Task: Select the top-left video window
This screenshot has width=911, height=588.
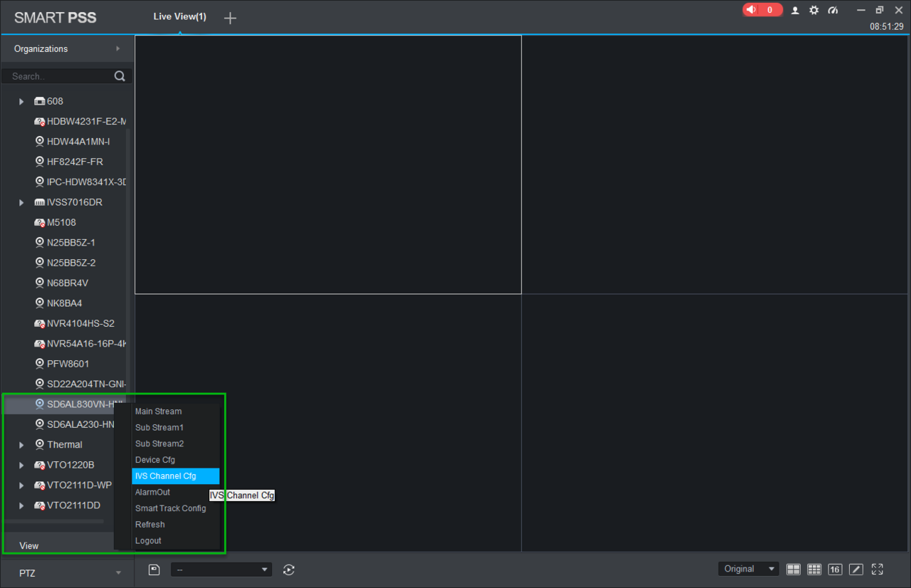Action: pyautogui.click(x=328, y=164)
